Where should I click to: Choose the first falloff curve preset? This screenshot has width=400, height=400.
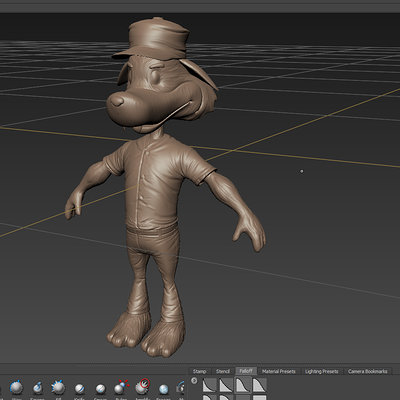click(x=210, y=385)
